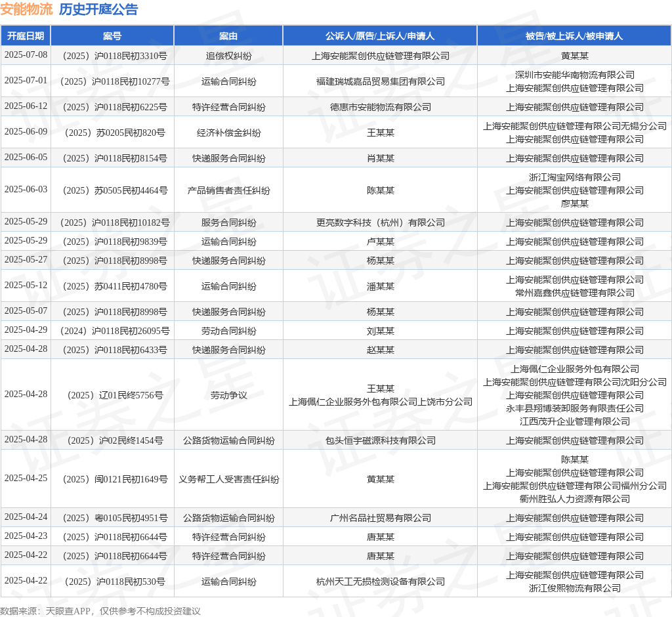Click date cell 2025-06-12
672x617 pixels.
[26, 106]
